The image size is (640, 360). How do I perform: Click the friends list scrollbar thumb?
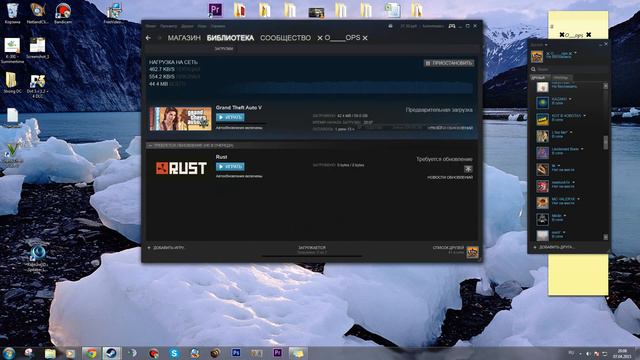[605, 143]
